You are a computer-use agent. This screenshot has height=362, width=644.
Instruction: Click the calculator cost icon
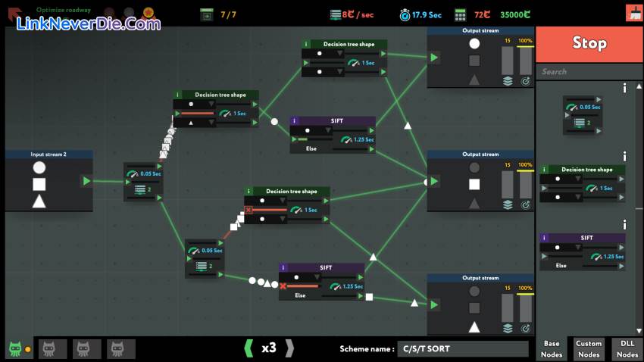pos(460,14)
